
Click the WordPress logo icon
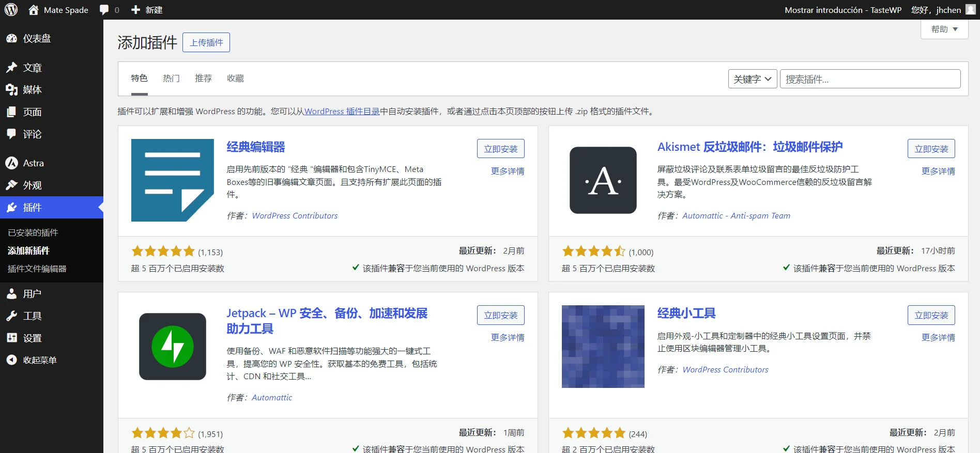pos(11,10)
